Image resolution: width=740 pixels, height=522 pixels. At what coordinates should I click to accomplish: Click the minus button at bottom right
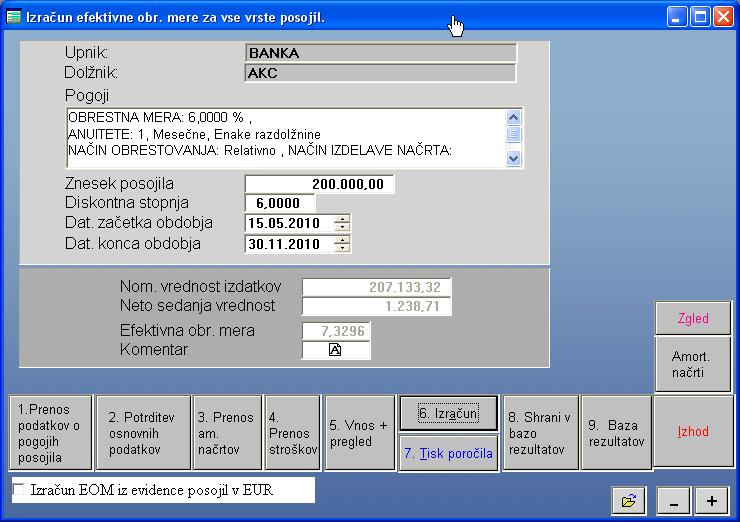(675, 500)
